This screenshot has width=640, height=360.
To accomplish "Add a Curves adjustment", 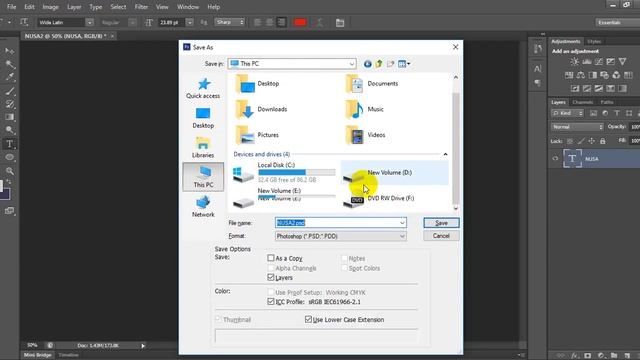I will click(x=598, y=62).
